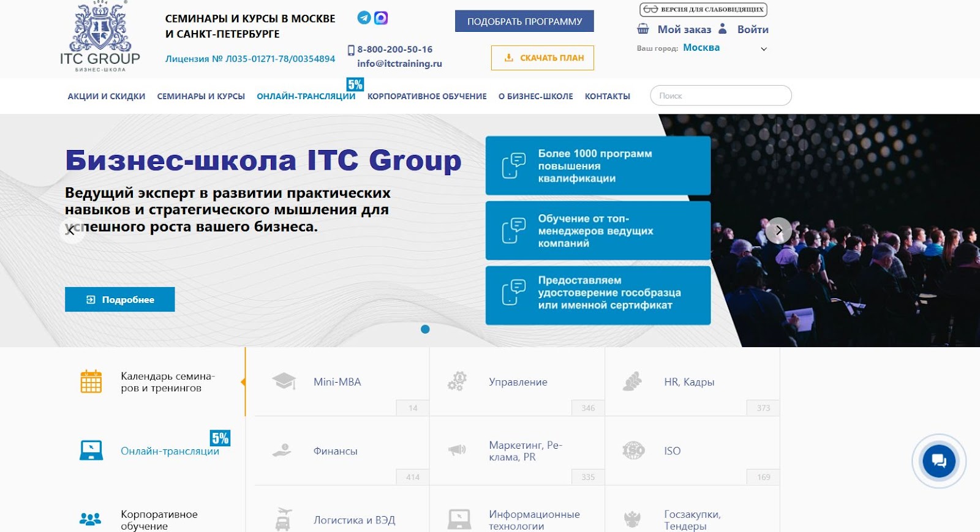Click the ВЕРСИЯ ДЛЯ СЛАБОВИДЯЩИХ button
980x532 pixels.
point(704,9)
